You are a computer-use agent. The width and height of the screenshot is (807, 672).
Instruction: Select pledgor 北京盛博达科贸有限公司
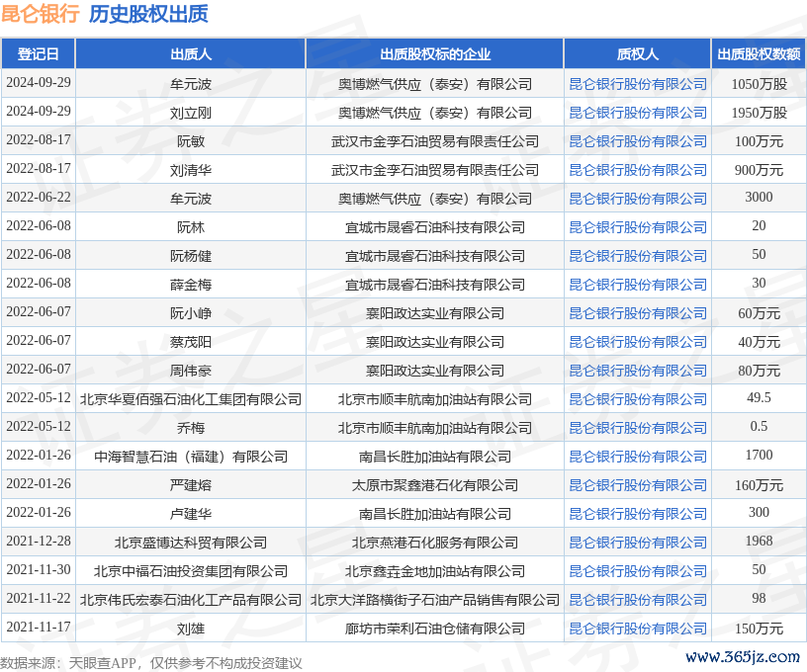[x=191, y=543]
